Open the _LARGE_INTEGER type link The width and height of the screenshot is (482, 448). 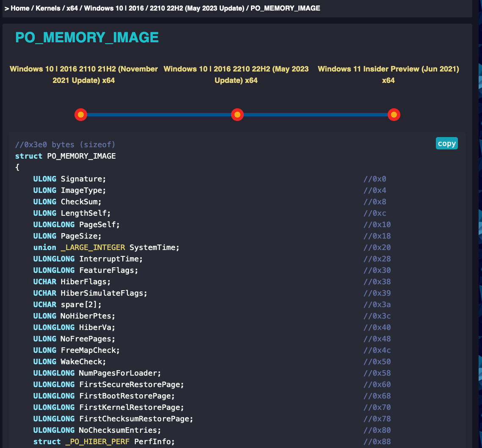click(93, 247)
